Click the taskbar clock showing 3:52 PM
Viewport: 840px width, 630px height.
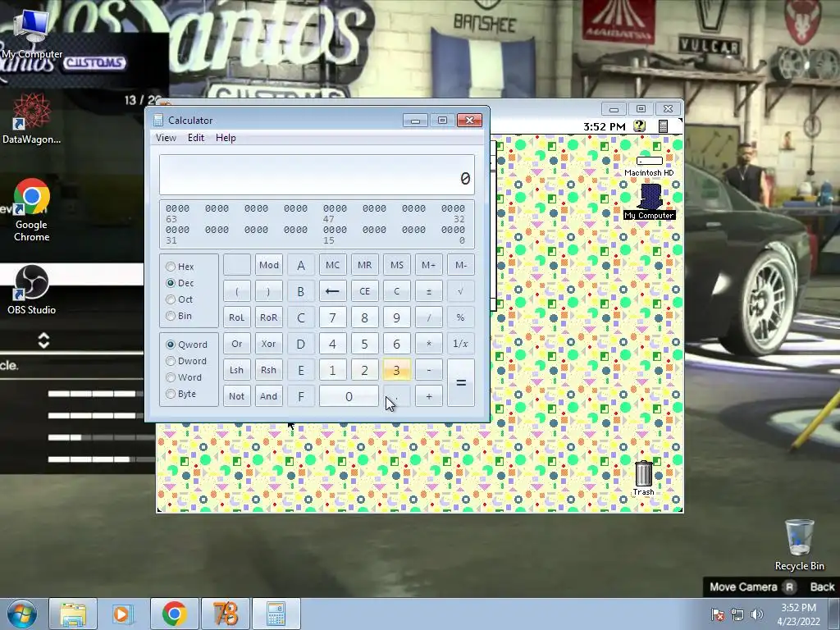798,614
